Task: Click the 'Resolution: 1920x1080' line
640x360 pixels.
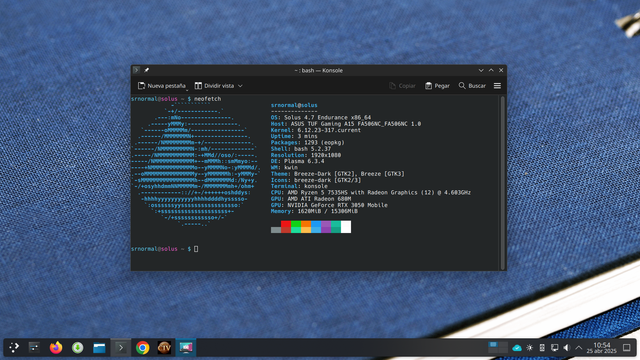Action: coord(306,155)
